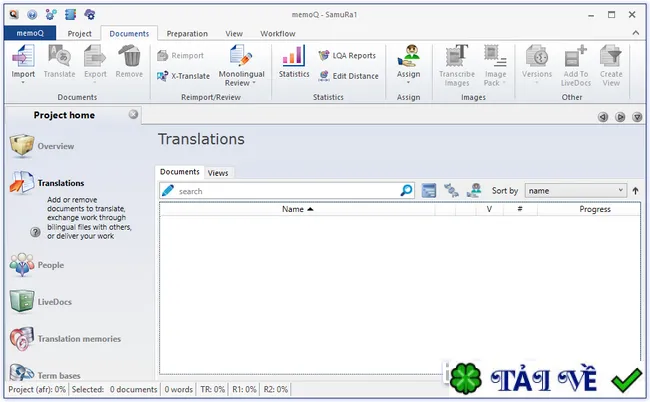Click the user assignment icon left of Sort by
Screen dimensions: 650x402
pos(474,190)
